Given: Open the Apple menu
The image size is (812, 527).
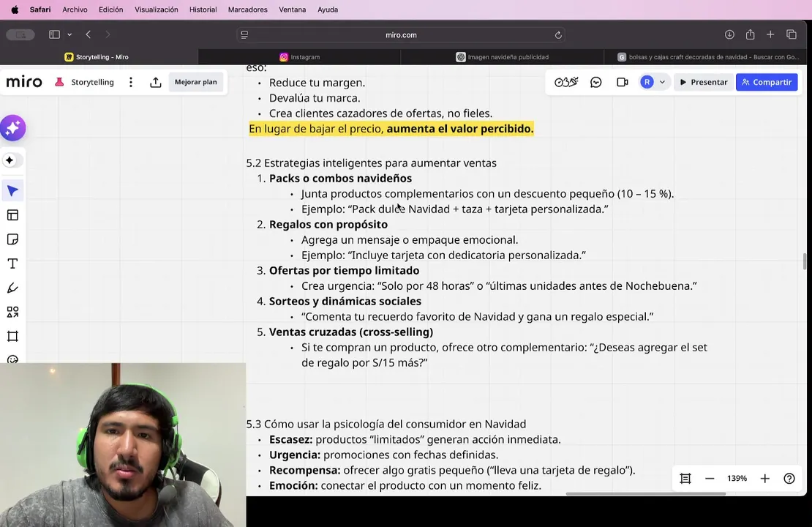Looking at the screenshot, I should (15, 10).
